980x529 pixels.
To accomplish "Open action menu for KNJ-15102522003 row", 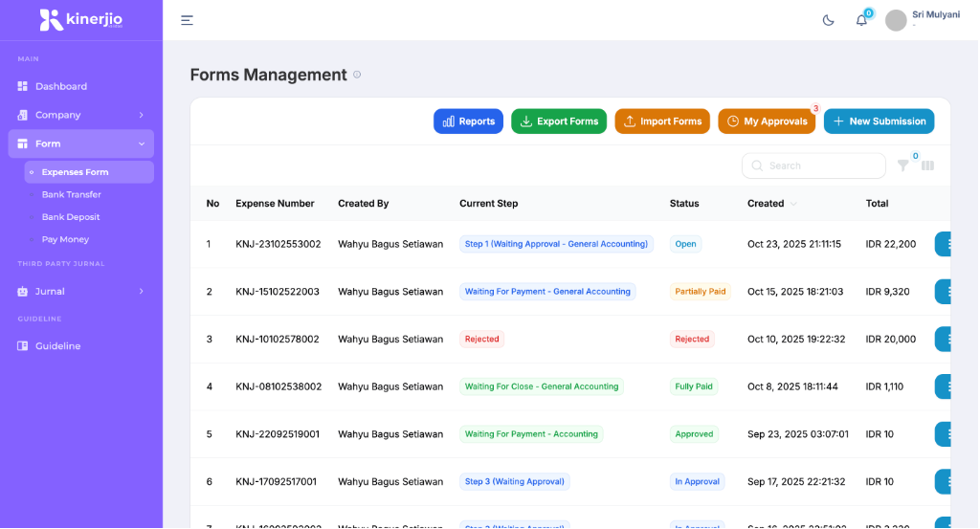I will tap(943, 292).
